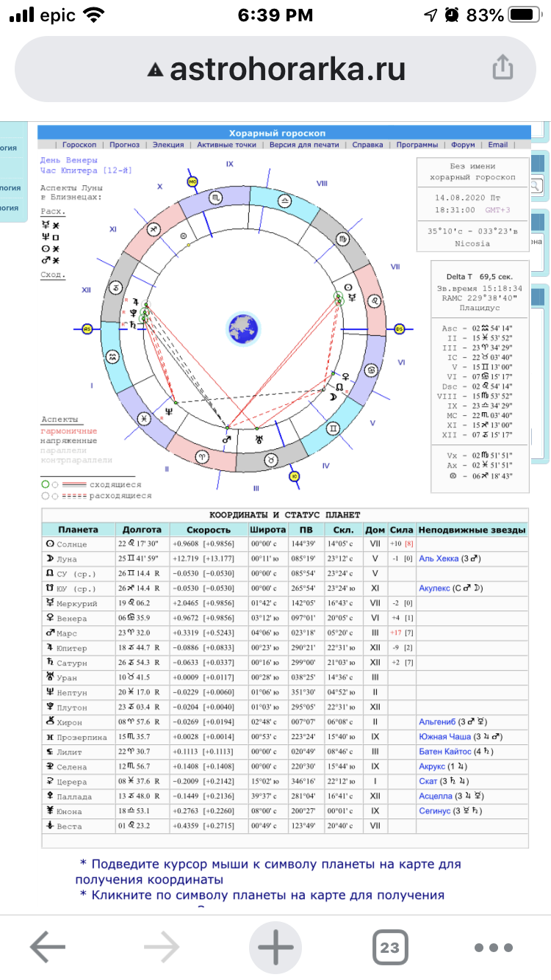The height and width of the screenshot is (980, 551).
Task: Open the three-dot browser menu
Action: click(493, 948)
